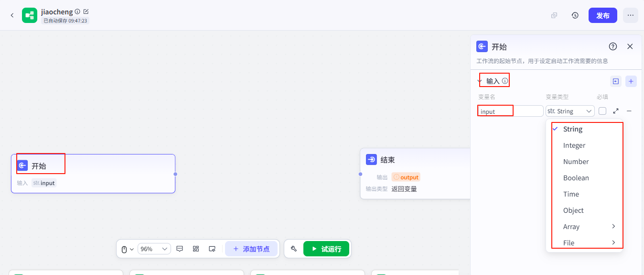Click the 结束 node's left input port
644x275 pixels.
coord(360,174)
